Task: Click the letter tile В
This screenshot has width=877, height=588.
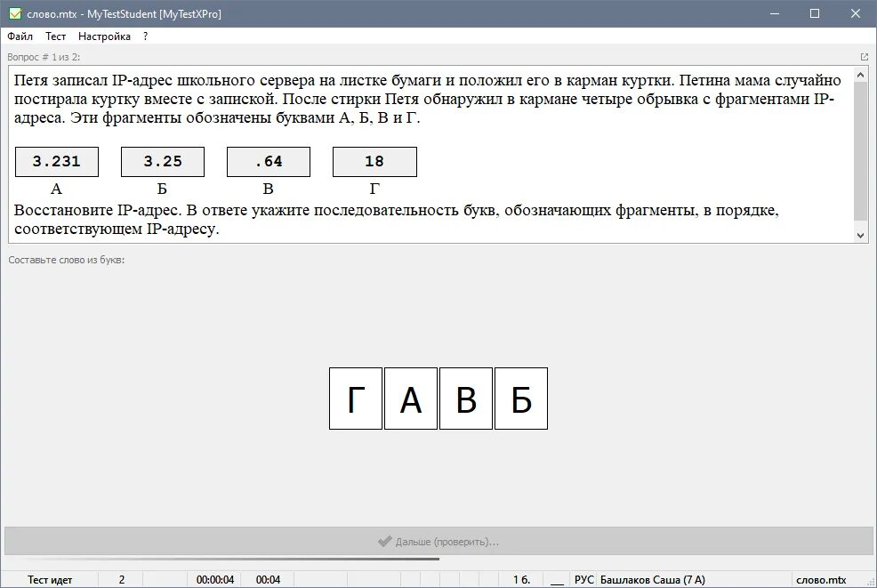Action: pos(466,399)
